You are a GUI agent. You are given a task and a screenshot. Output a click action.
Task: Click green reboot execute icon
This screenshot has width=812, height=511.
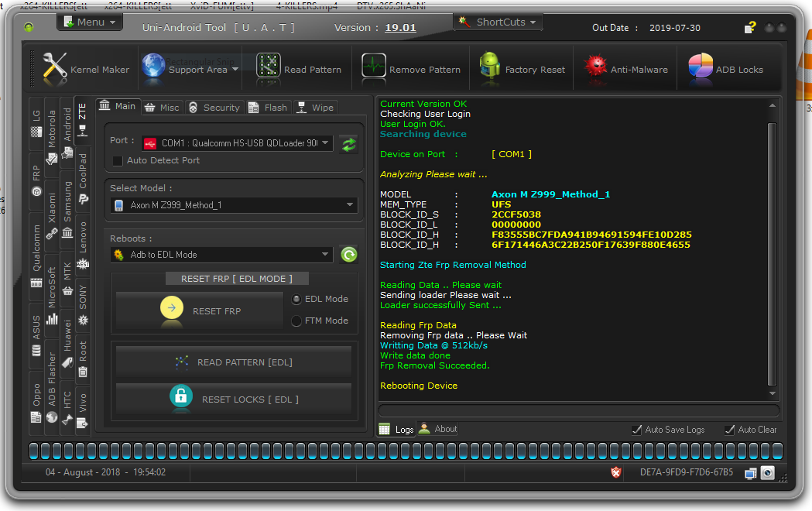pyautogui.click(x=349, y=254)
